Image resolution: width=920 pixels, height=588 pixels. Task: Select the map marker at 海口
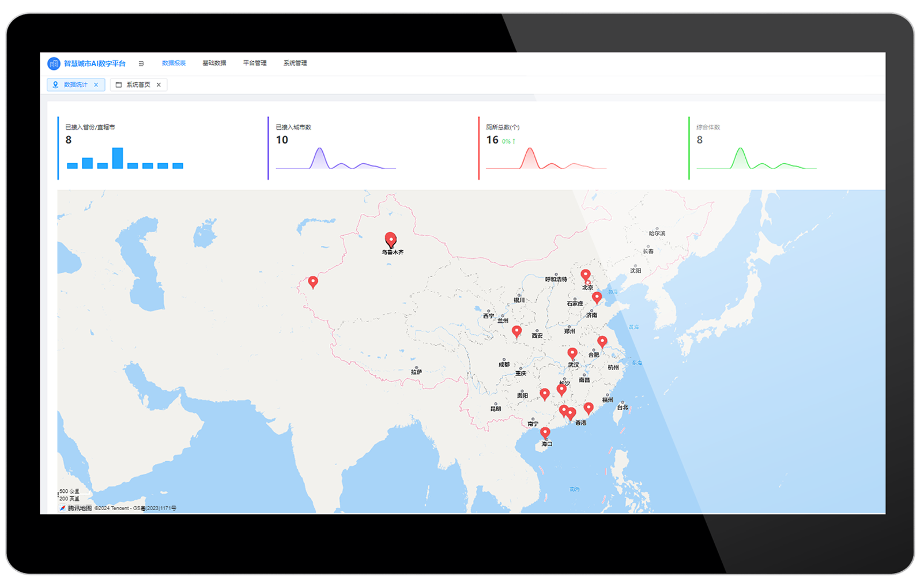tap(545, 432)
